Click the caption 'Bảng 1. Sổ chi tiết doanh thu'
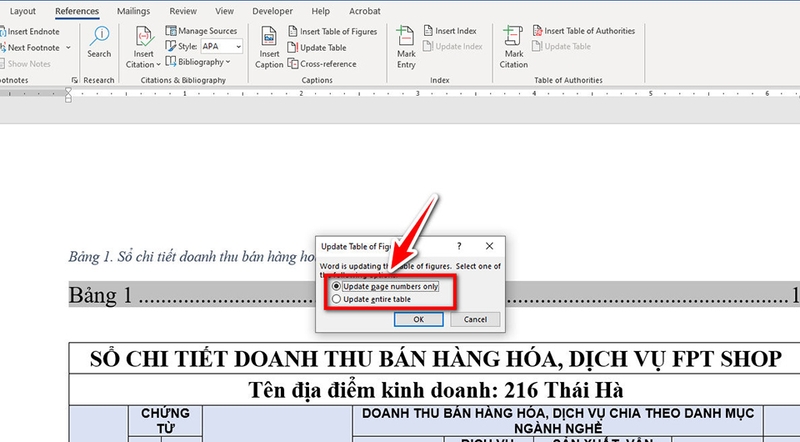Image resolution: width=800 pixels, height=442 pixels. point(192,256)
